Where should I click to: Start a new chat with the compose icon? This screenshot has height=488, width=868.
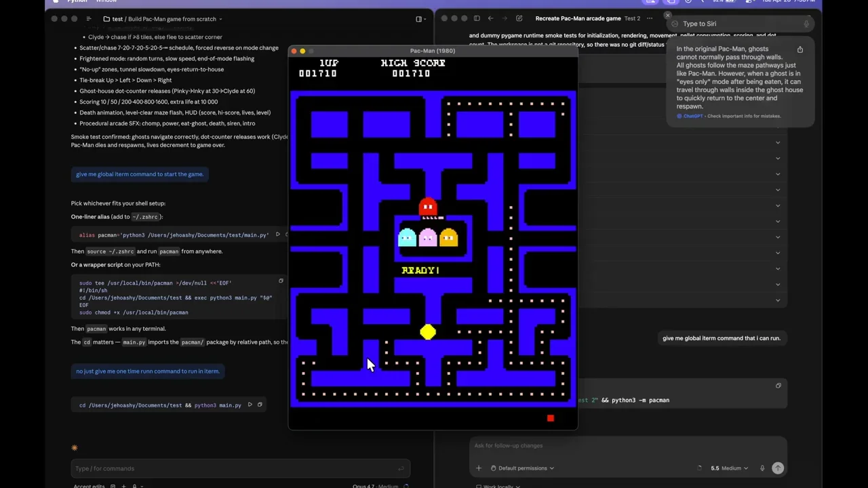click(x=519, y=18)
